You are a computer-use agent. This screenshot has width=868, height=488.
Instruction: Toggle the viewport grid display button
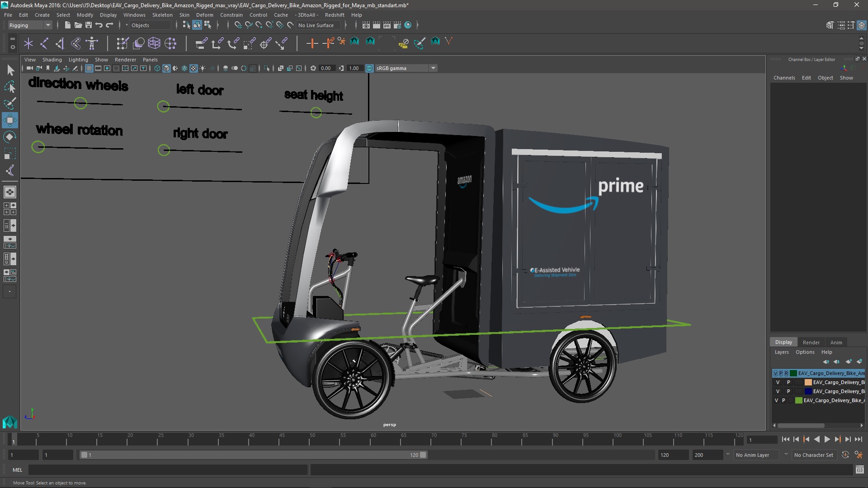89,68
